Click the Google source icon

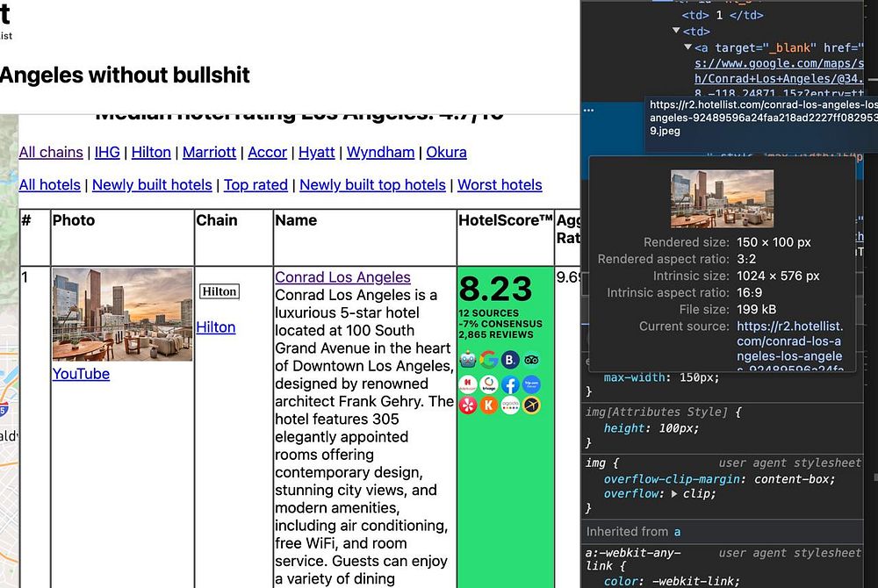[489, 360]
